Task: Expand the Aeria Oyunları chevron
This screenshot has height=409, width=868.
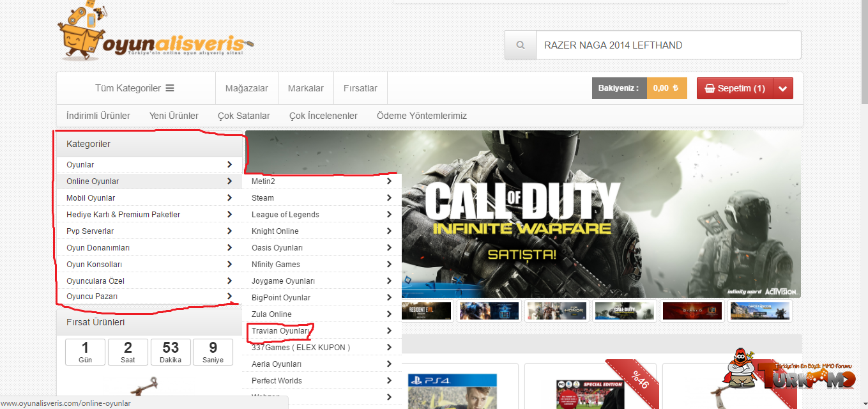Action: click(x=389, y=364)
